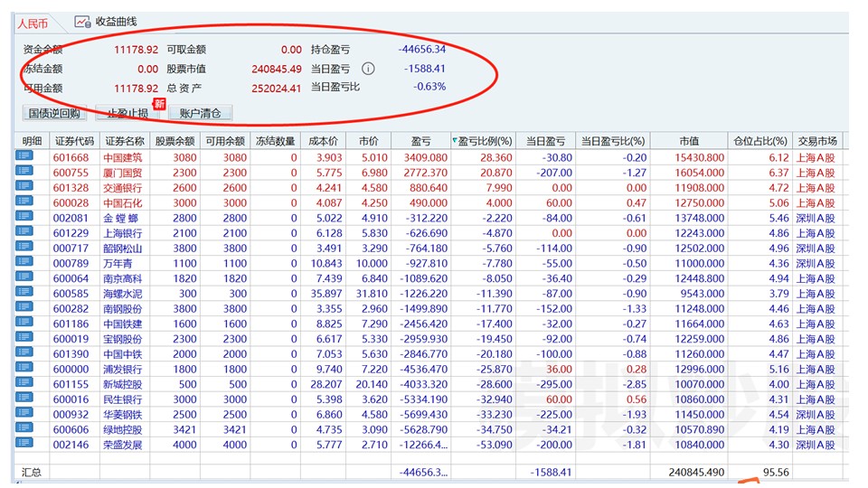Image resolution: width=868 pixels, height=488 pixels.
Task: Select stock name 厦门国贸
Action: (x=122, y=173)
